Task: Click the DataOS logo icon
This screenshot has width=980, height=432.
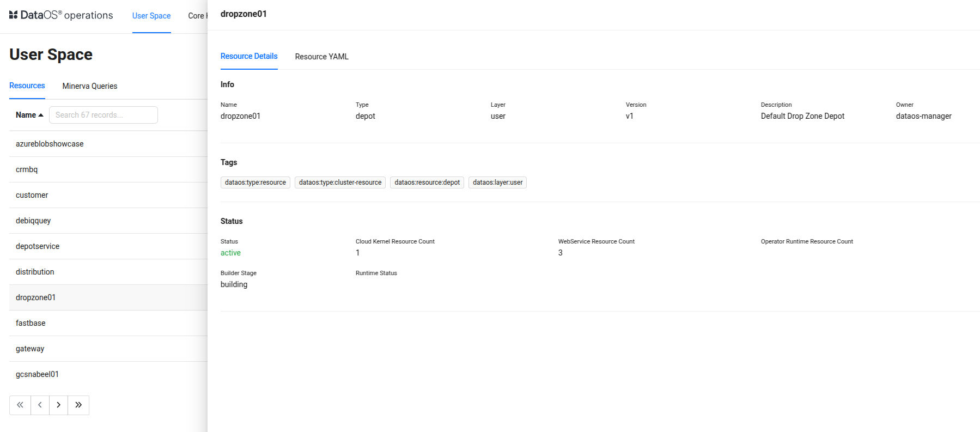Action: coord(14,15)
